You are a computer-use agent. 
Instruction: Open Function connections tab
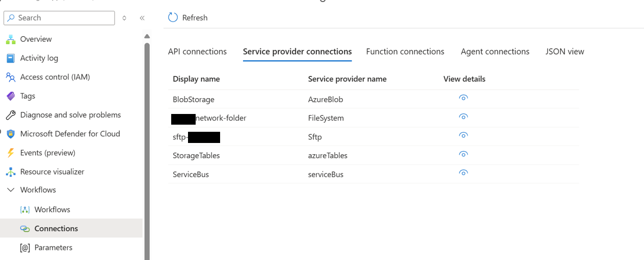405,51
